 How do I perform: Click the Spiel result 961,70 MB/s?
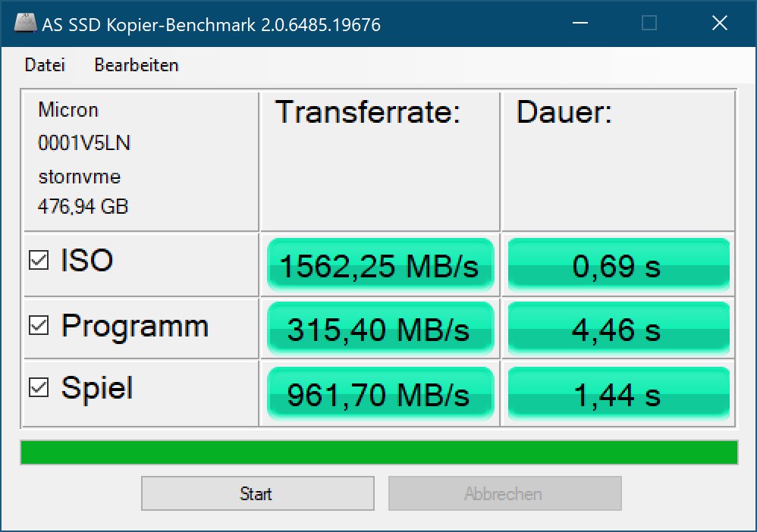[x=380, y=394]
